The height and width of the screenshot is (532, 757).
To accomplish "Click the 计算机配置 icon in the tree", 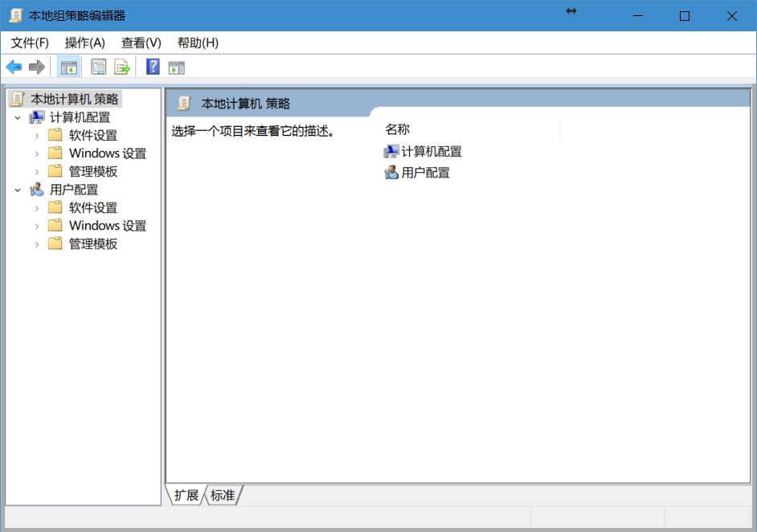I will pyautogui.click(x=37, y=117).
